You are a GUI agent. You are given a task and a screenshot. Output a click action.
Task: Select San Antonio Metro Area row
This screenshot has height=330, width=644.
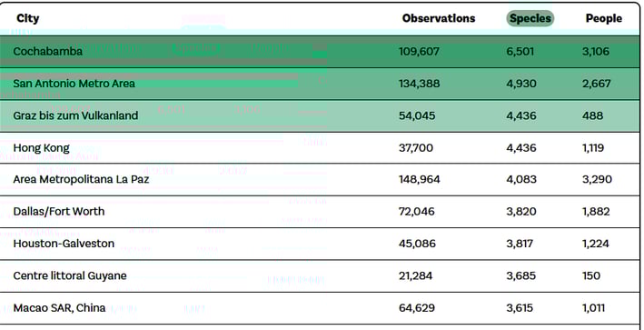click(320, 84)
